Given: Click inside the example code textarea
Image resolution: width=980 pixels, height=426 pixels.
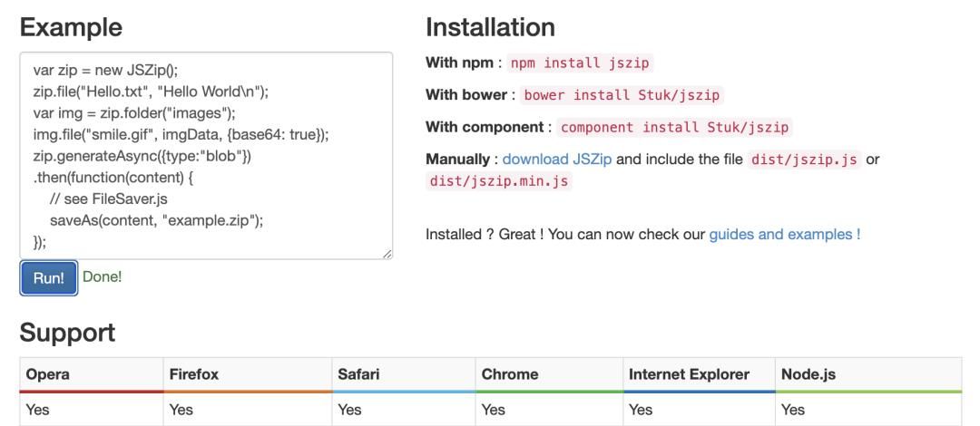Looking at the screenshot, I should (206, 156).
